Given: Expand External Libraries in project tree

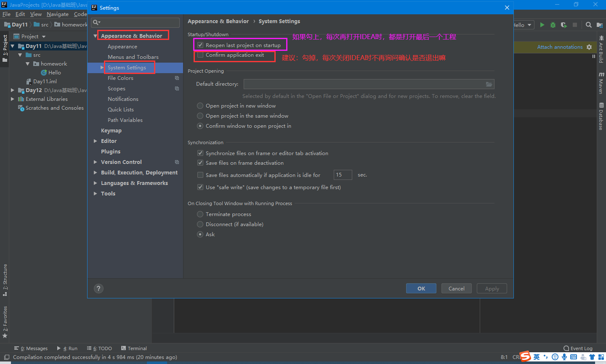Looking at the screenshot, I should pos(12,99).
